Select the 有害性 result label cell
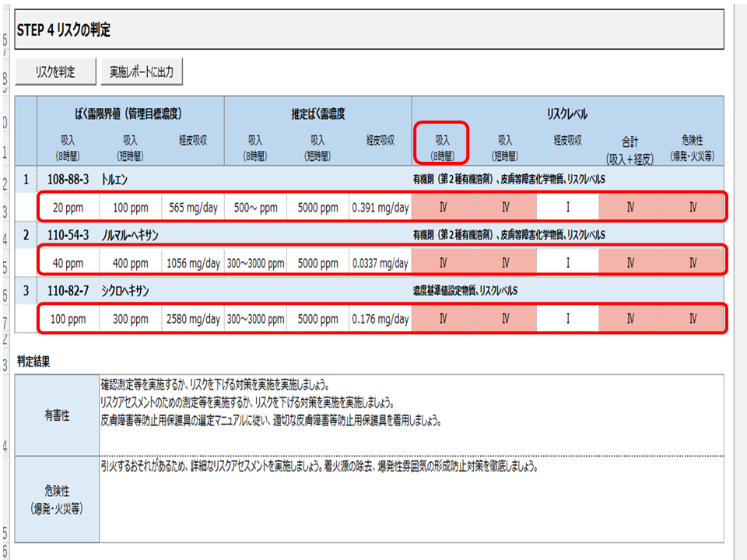747x560 pixels. coord(57,415)
